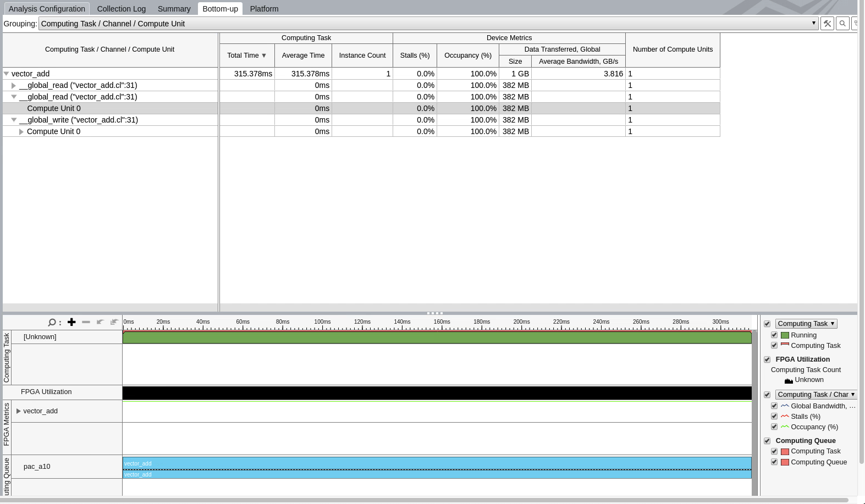Sort by the Occupancy (%) column header
Screen dimensions: 865x504
pos(468,56)
